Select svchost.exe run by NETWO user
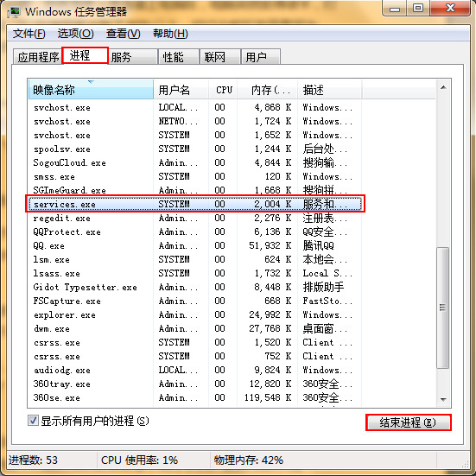The width and height of the screenshot is (476, 476). (x=195, y=121)
